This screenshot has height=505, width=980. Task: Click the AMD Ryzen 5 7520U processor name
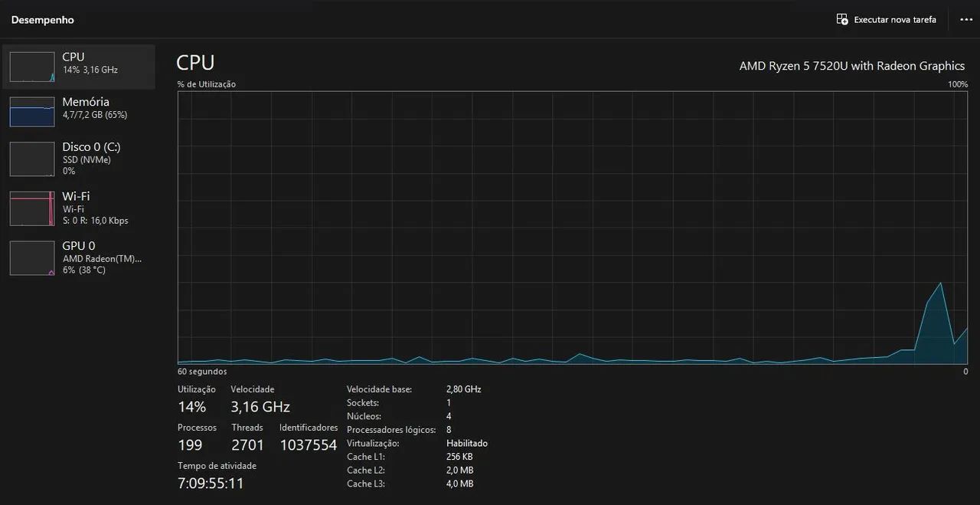[851, 66]
